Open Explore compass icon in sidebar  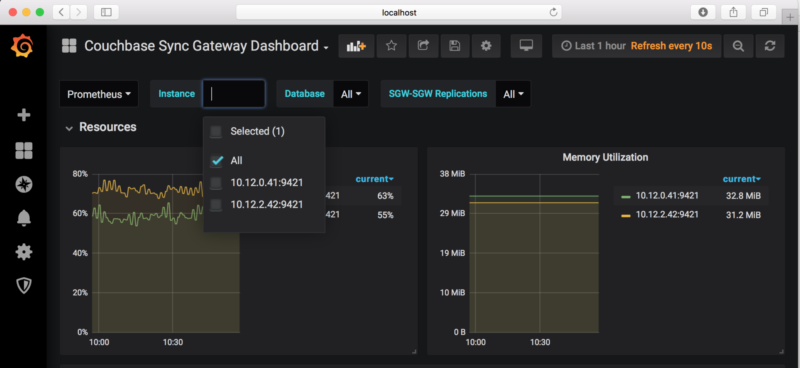[23, 184]
